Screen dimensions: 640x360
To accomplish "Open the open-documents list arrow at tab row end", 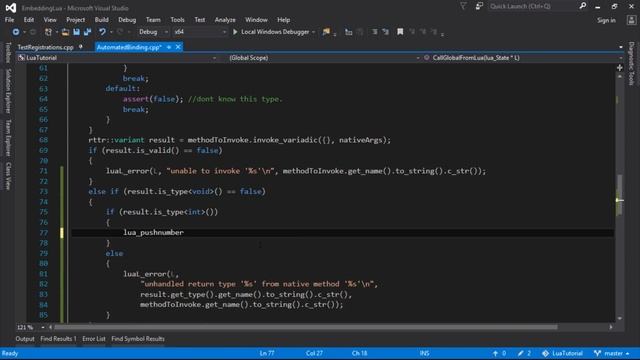I will point(621,47).
